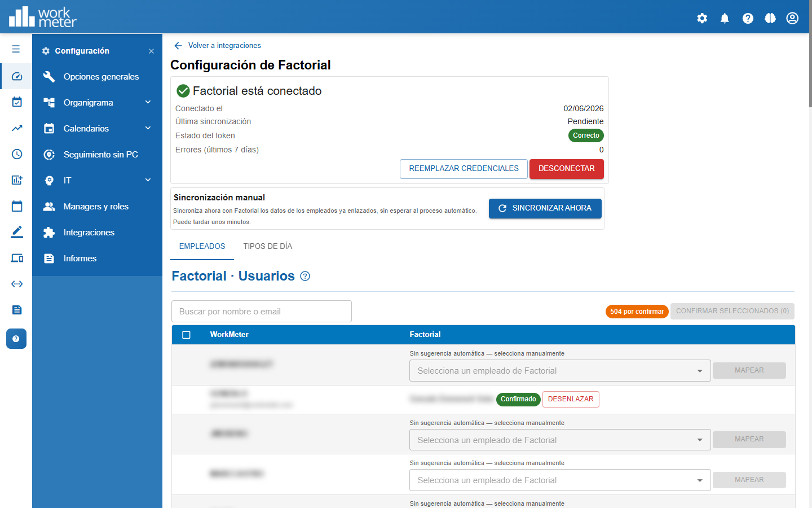Close the Configuración panel

click(151, 51)
